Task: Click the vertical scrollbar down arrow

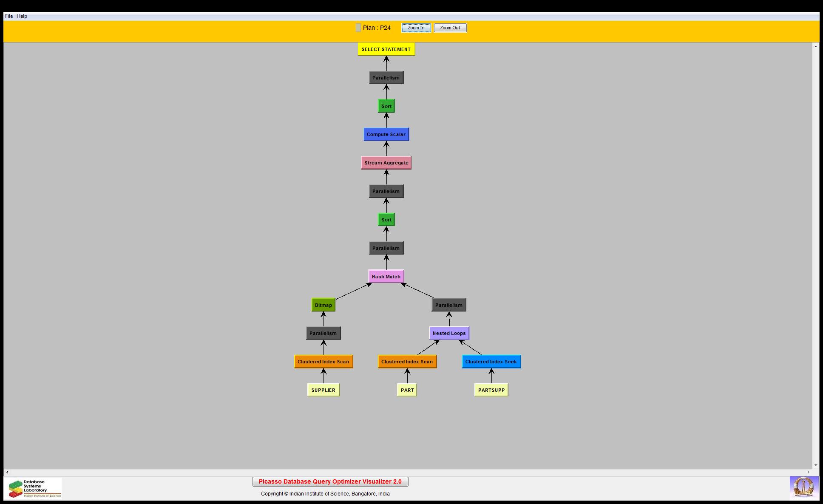Action: tap(815, 465)
